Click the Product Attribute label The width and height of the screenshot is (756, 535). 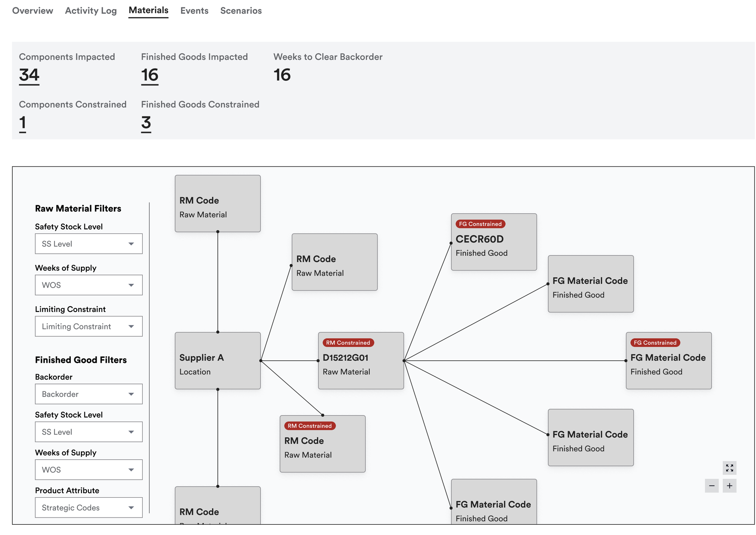67,491
